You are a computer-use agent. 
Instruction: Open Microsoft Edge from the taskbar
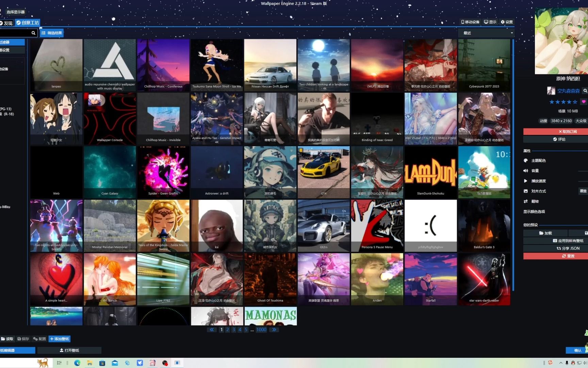click(77, 363)
